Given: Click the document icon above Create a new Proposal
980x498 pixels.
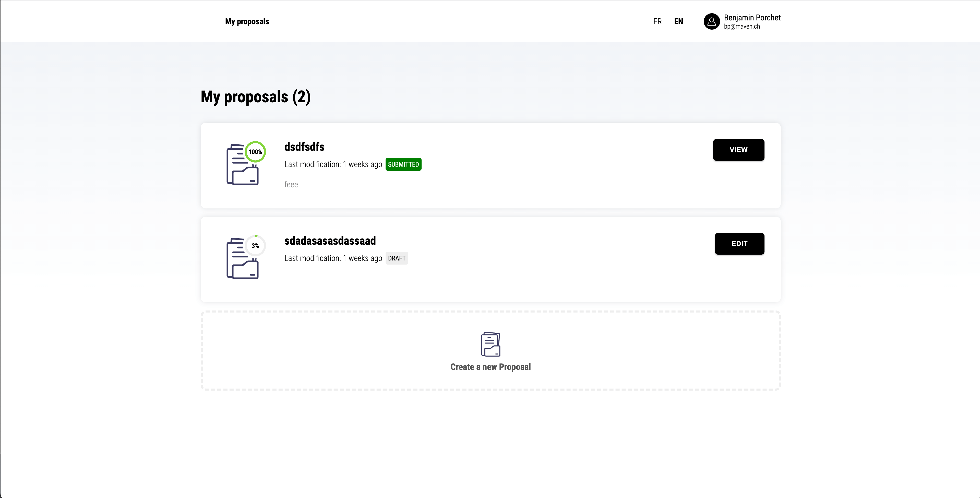Looking at the screenshot, I should click(x=490, y=343).
